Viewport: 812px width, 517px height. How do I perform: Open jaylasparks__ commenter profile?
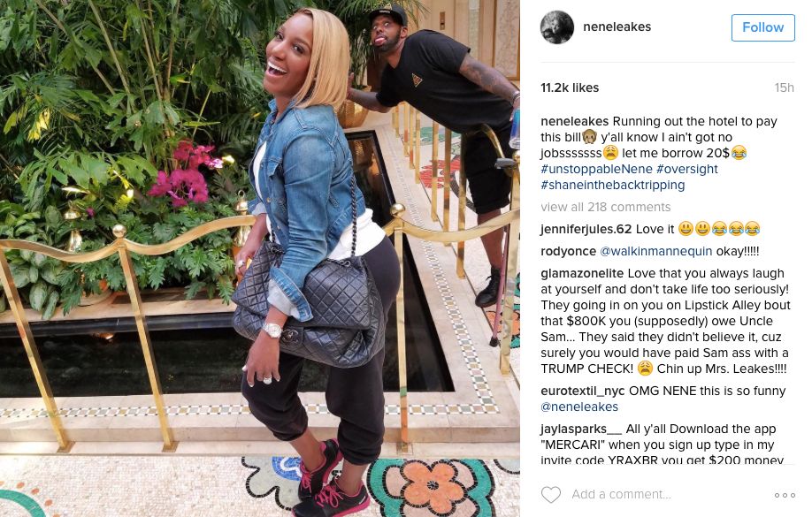pos(581,429)
